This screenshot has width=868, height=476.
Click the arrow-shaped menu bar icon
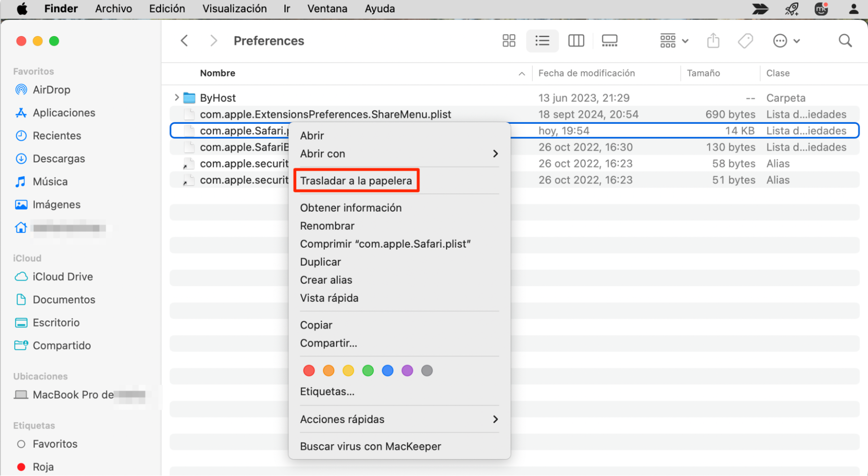tap(760, 9)
